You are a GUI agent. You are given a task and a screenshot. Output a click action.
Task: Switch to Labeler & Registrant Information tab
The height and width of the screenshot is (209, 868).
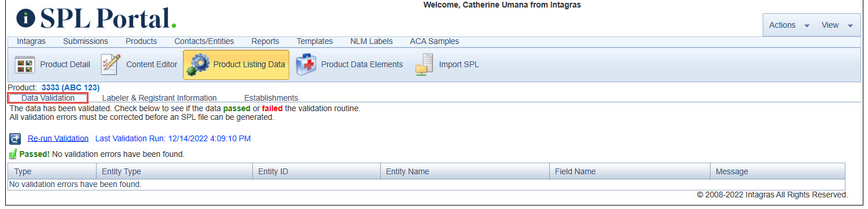[x=159, y=98]
